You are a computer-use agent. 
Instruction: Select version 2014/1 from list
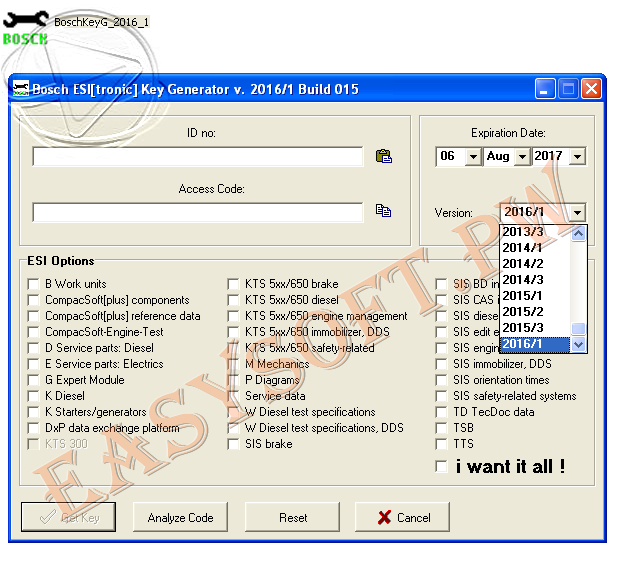[x=535, y=247]
